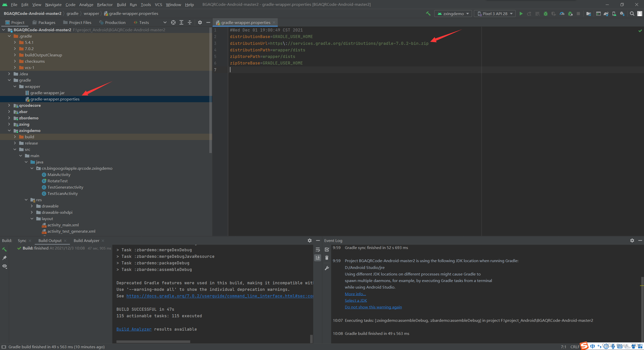The width and height of the screenshot is (644, 350).
Task: Open the Profiler gauge icon
Action: 562,14
